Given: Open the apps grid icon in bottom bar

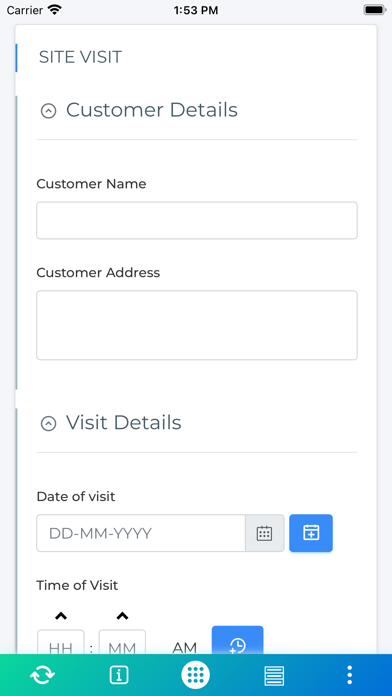Looking at the screenshot, I should point(195,675).
